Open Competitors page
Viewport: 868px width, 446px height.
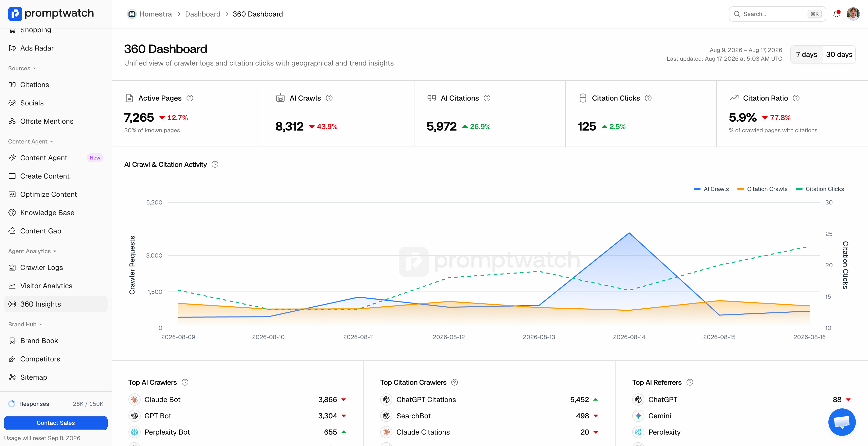click(56, 359)
